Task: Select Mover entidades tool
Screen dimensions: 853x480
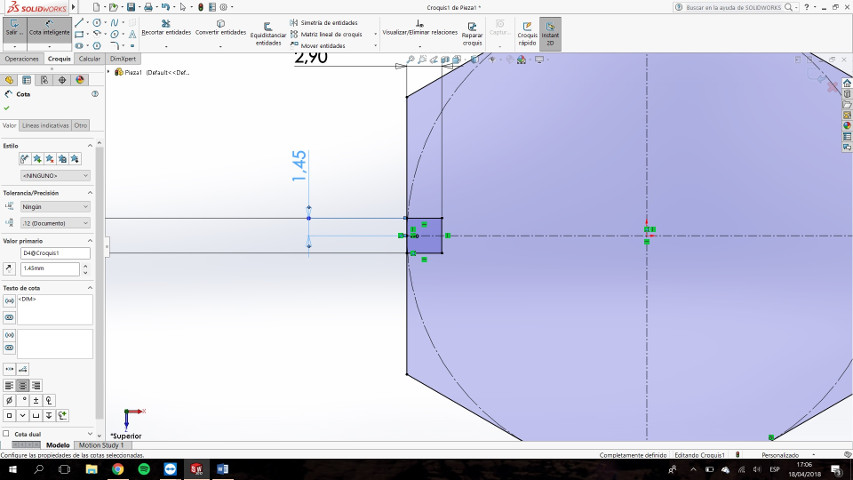Action: pos(318,46)
